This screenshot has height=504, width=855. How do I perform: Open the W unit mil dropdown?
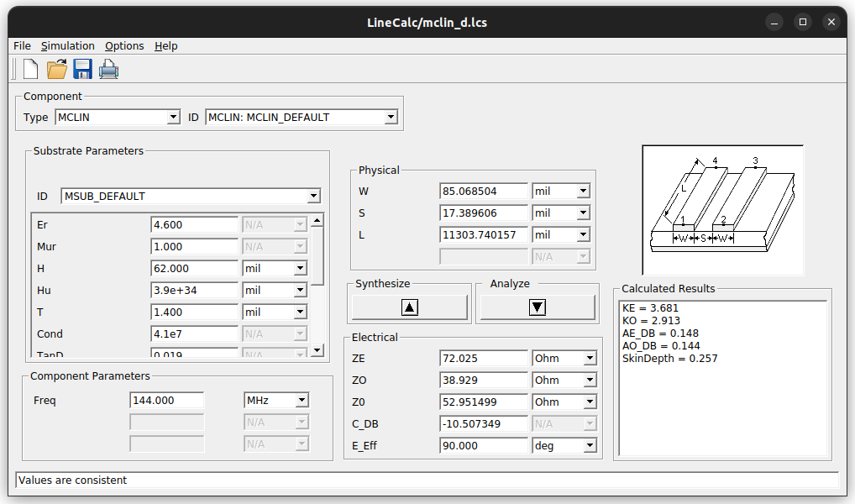(583, 191)
